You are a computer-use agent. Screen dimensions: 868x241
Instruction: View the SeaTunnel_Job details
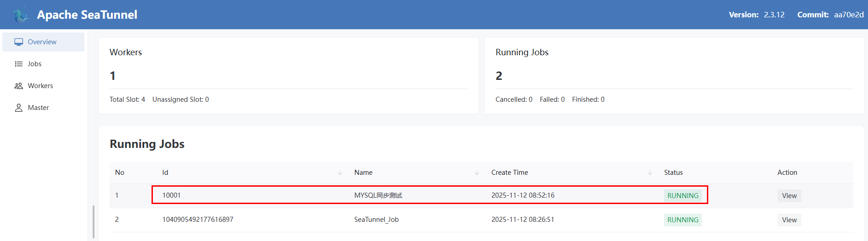[789, 220]
